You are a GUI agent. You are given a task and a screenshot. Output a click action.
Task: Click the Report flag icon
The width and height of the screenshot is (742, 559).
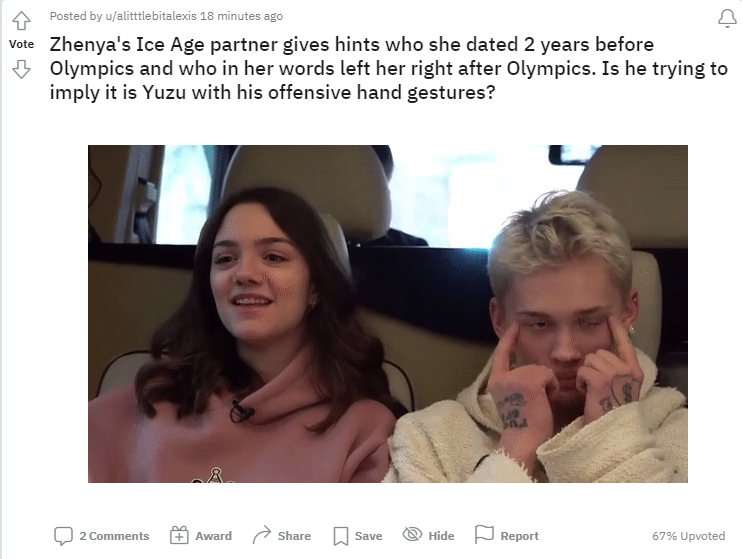click(x=484, y=535)
